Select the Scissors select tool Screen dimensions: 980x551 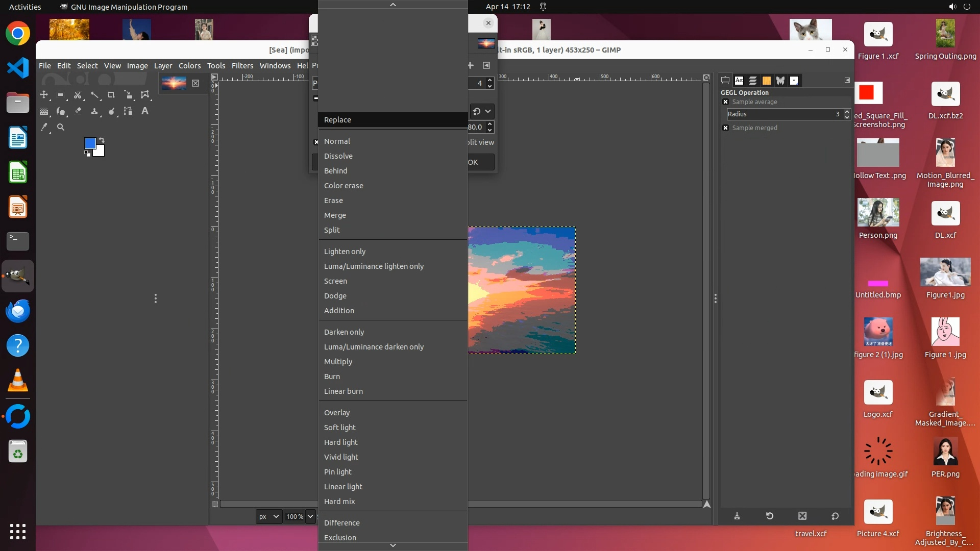(78, 95)
